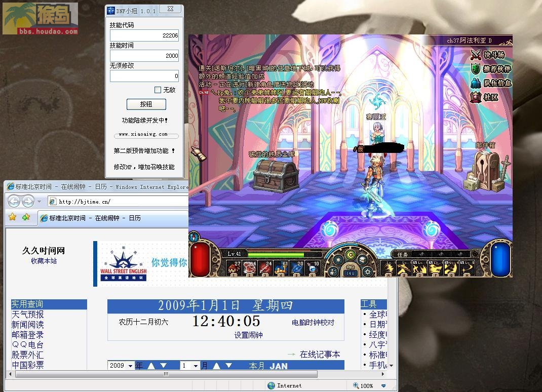Click the 设置闹钟 link
Screen dimensions: 542x392
pyautogui.click(x=249, y=335)
